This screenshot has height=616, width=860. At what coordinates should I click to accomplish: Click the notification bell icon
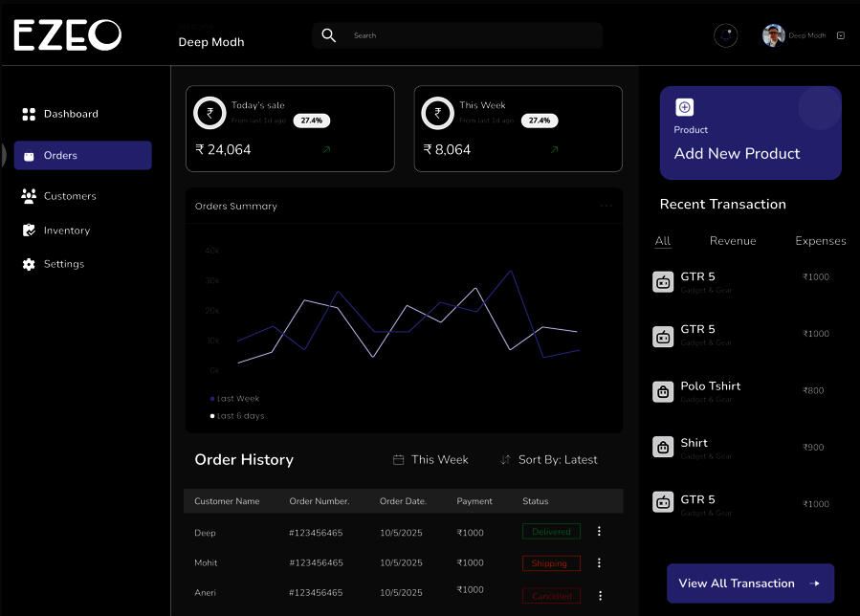(726, 35)
